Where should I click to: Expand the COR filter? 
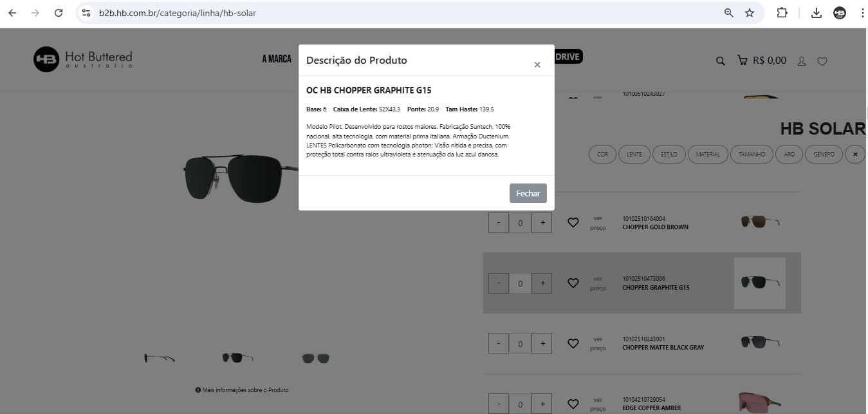coord(602,155)
